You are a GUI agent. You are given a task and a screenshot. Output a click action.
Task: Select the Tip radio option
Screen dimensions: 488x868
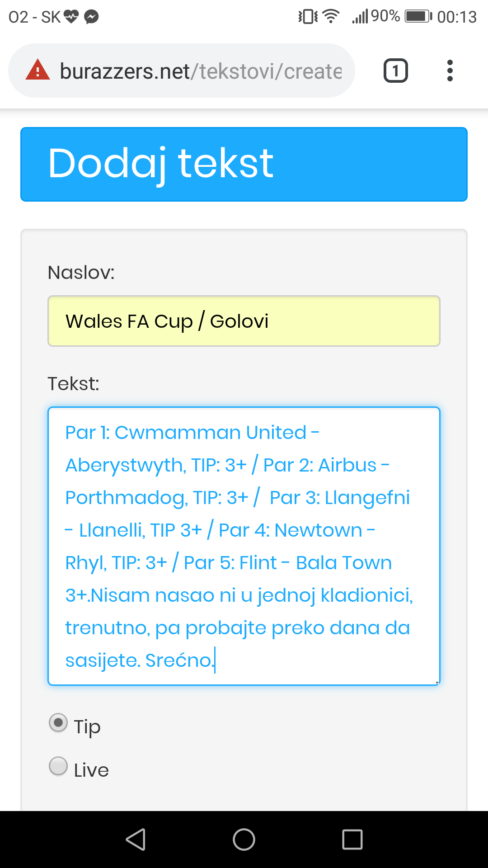pos(58,722)
